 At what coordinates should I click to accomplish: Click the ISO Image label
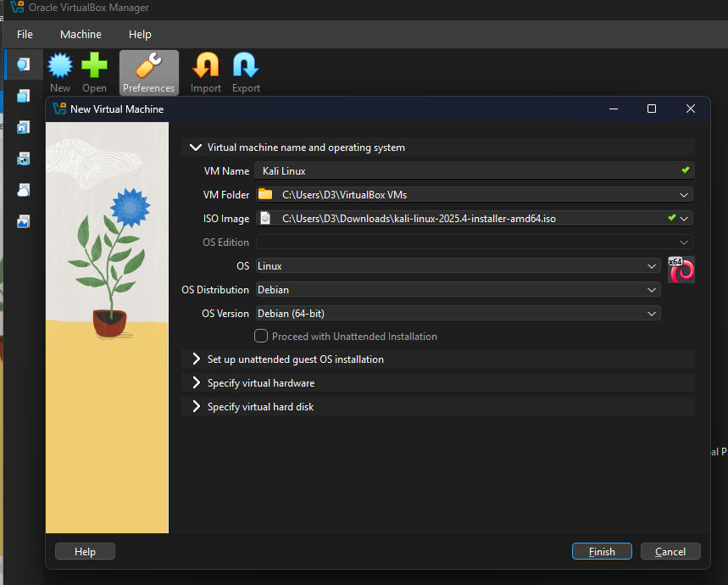[225, 219]
